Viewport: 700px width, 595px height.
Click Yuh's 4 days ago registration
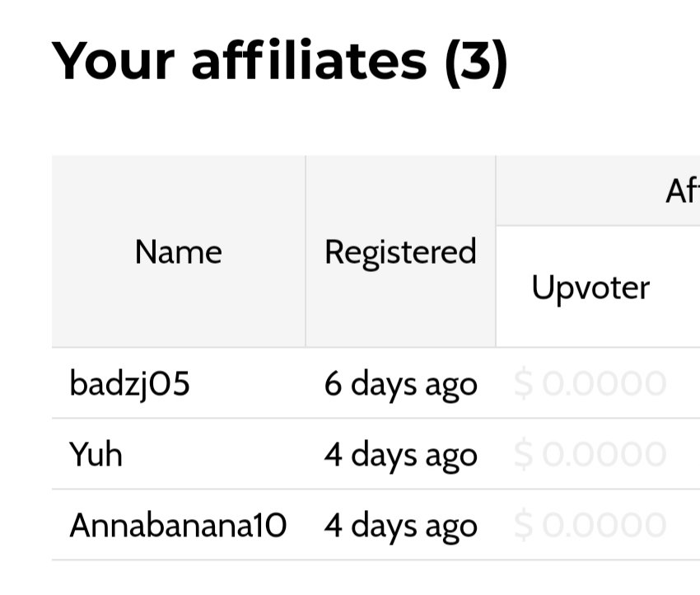(x=401, y=456)
